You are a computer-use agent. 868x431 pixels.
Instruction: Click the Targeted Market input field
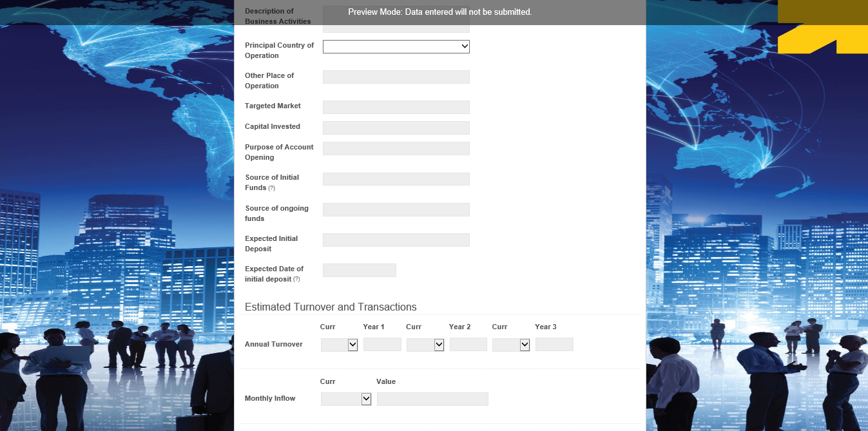pos(396,107)
